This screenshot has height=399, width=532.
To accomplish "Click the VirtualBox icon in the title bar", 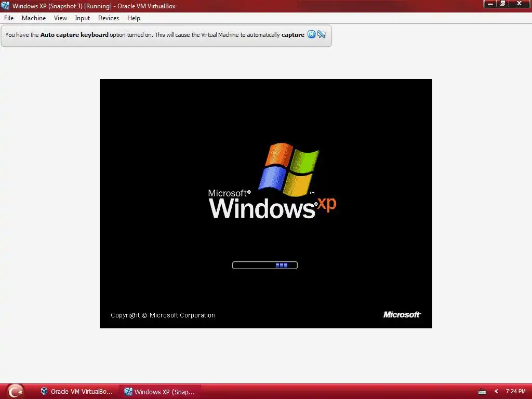I will [x=5, y=5].
